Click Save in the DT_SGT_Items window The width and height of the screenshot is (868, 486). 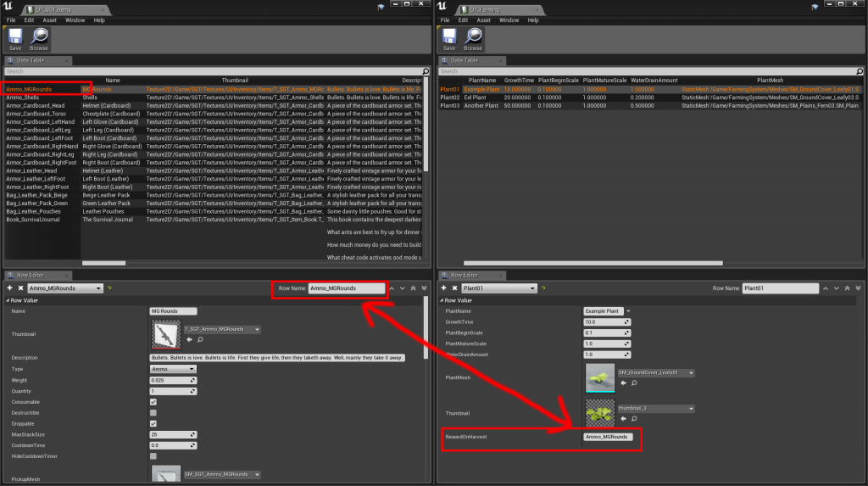click(15, 39)
